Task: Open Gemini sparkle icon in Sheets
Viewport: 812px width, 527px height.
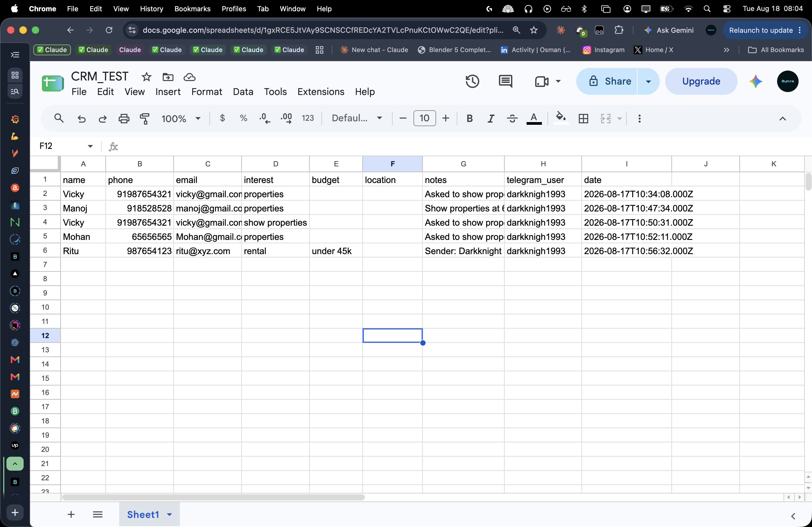Action: tap(756, 81)
